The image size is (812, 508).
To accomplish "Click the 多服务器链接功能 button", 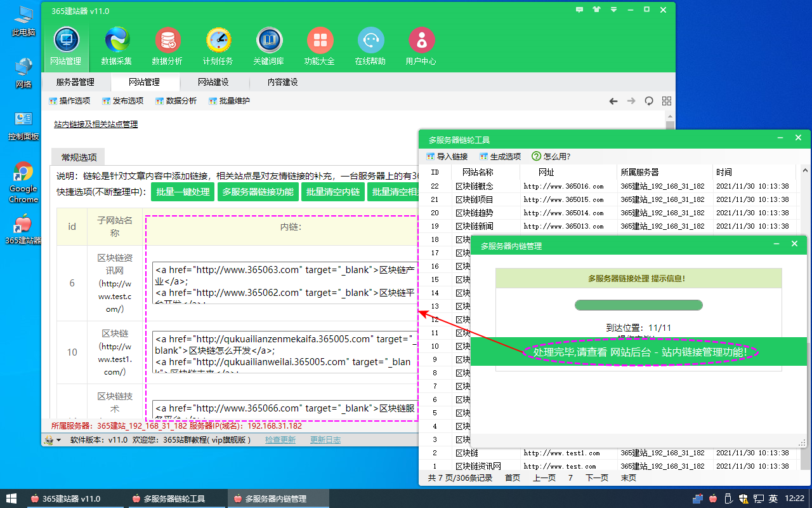I will coord(258,192).
